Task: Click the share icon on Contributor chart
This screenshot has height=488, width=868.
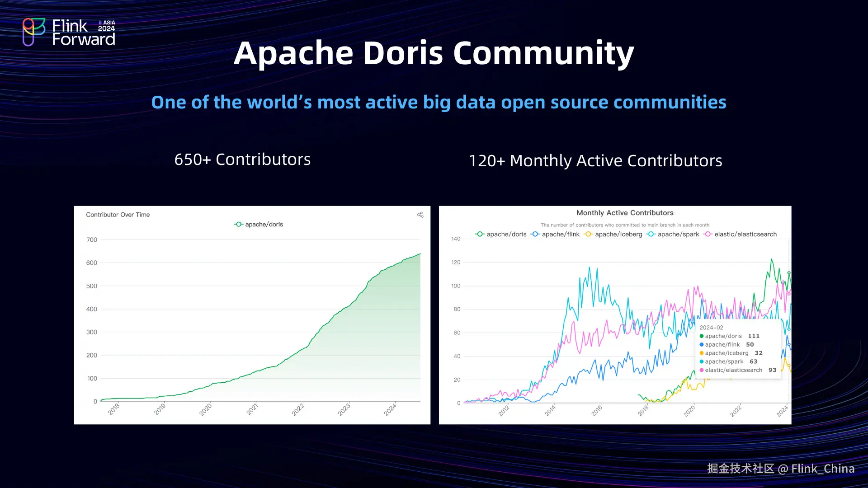Action: click(420, 215)
